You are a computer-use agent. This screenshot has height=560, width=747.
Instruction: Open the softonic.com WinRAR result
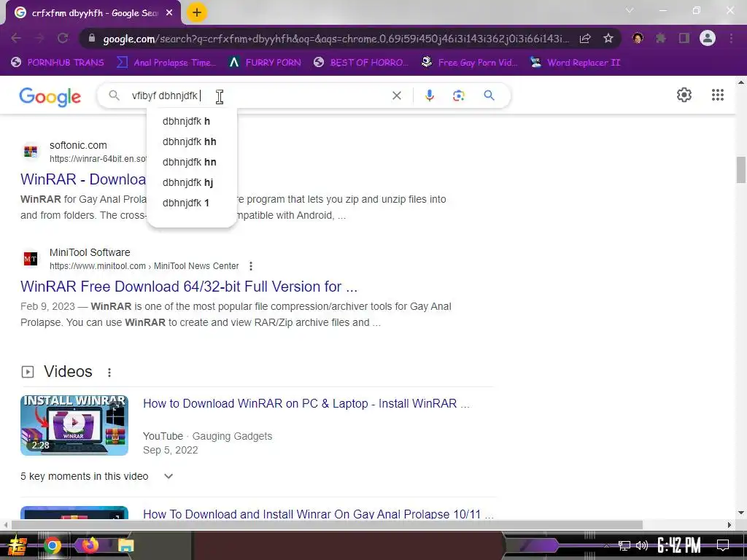(x=83, y=179)
